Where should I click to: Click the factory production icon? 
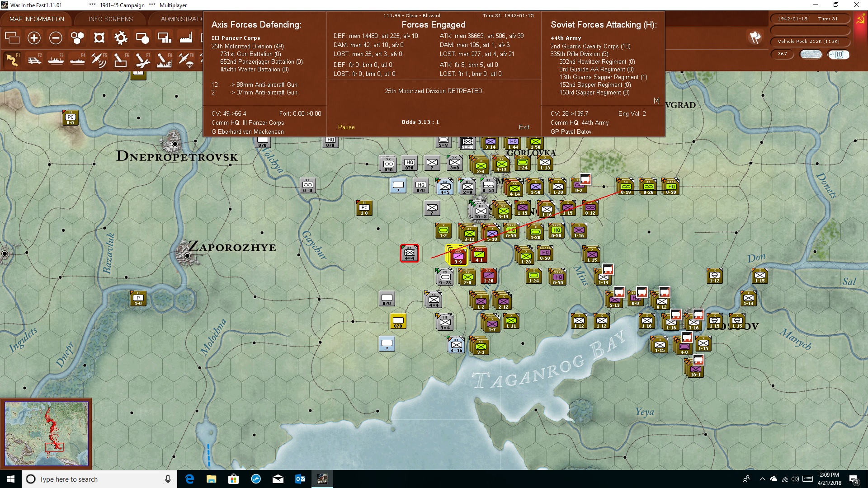coord(186,38)
